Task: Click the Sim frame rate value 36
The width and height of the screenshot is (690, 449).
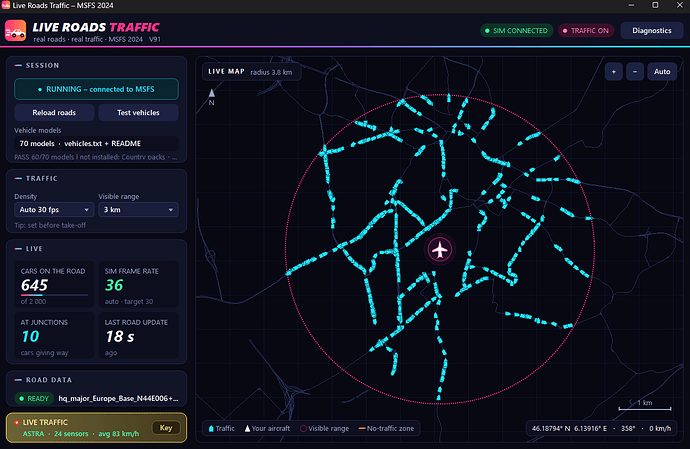Action: 114,285
